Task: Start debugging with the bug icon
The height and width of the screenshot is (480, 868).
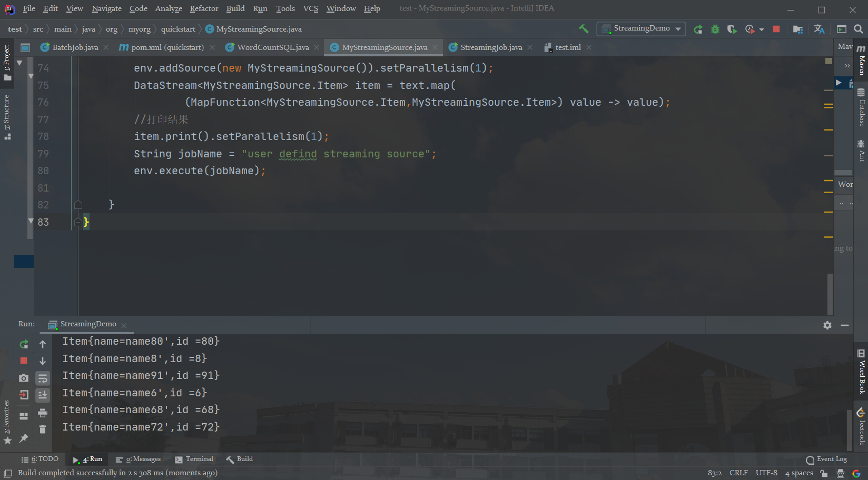Action: pyautogui.click(x=715, y=29)
